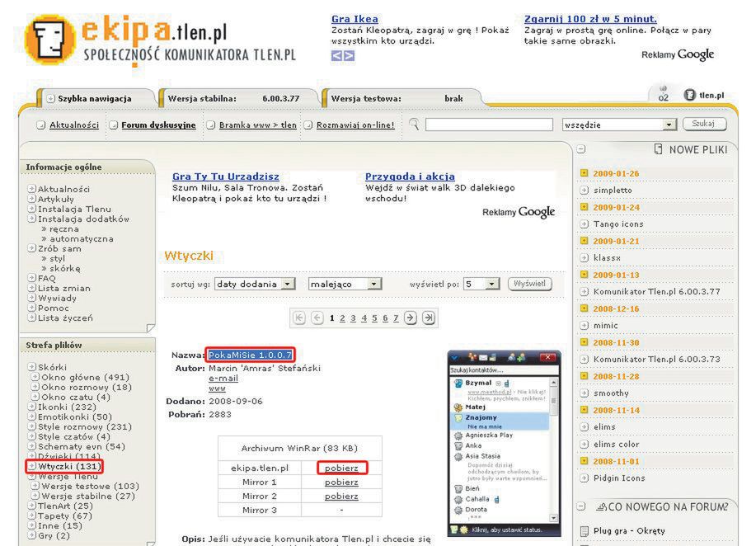
Task: Open Okno główne (491) category
Action: click(85, 377)
